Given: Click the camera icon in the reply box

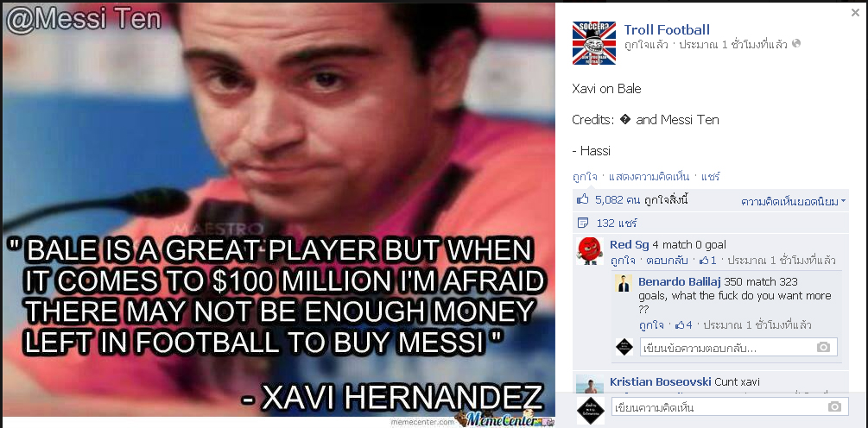Looking at the screenshot, I should (x=823, y=347).
